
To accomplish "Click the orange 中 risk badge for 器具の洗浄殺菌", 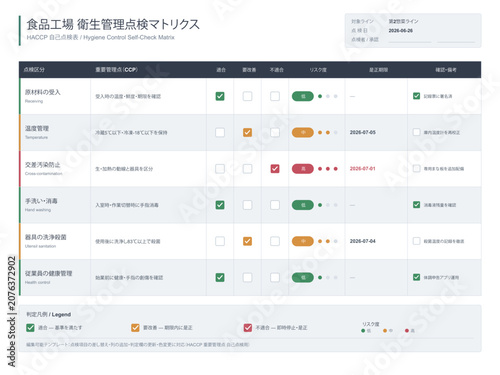I will point(303,241).
